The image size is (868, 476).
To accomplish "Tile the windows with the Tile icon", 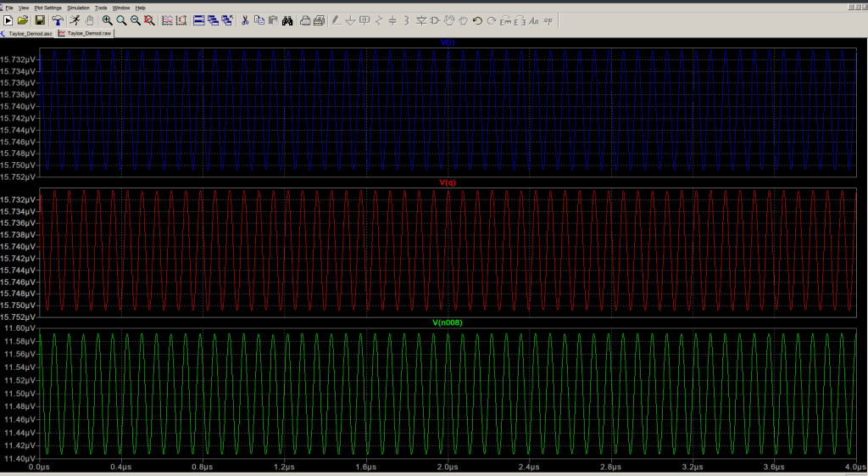I will [x=198, y=20].
